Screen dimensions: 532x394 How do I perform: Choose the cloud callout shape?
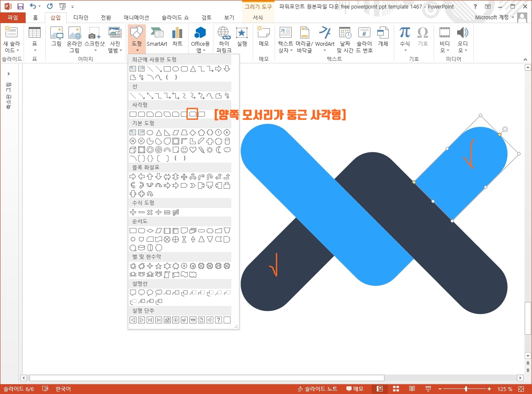(158, 293)
